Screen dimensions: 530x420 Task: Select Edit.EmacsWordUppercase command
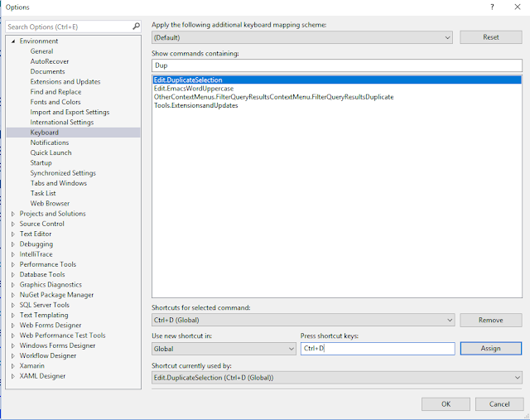194,89
